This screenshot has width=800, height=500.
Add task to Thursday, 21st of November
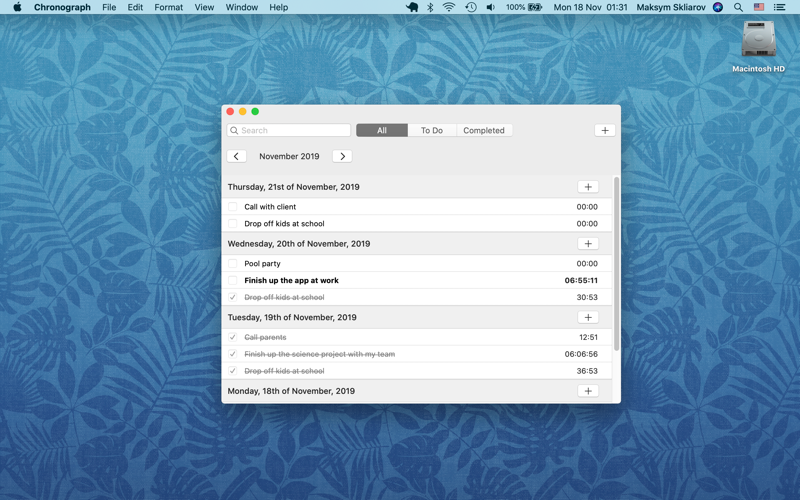(588, 187)
